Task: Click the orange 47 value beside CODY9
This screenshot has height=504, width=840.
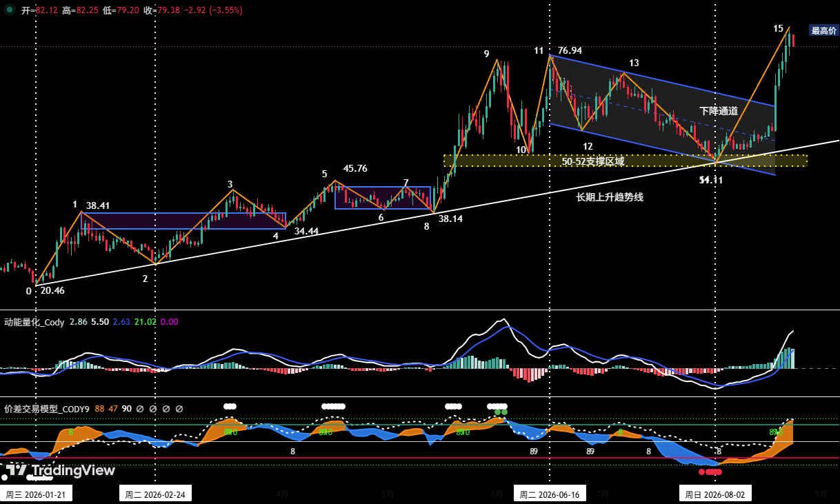Action: point(113,409)
